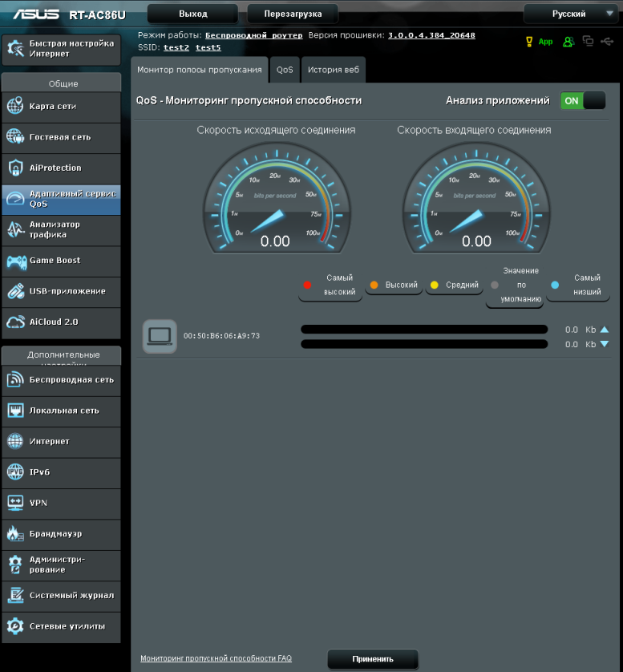Click the laptop device icon for 00:50:B6:06:A9:73

[160, 337]
